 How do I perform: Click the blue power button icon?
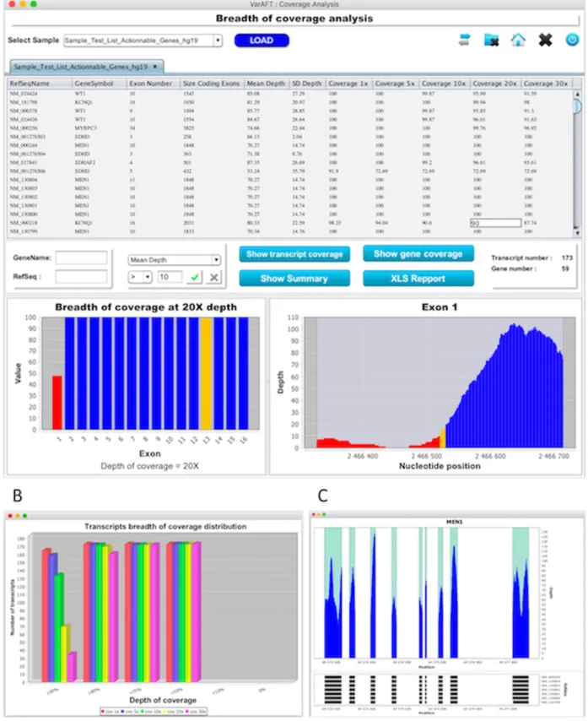[x=572, y=40]
